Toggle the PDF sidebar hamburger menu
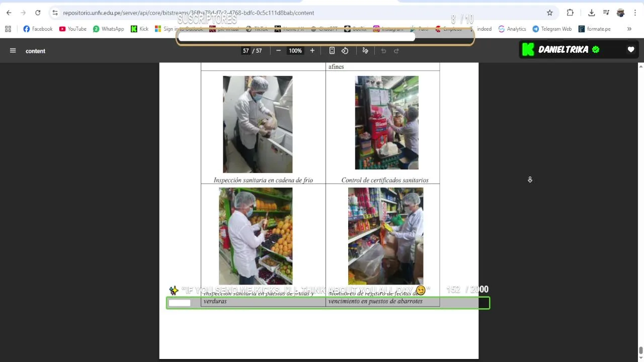Image resolution: width=644 pixels, height=362 pixels. point(13,50)
